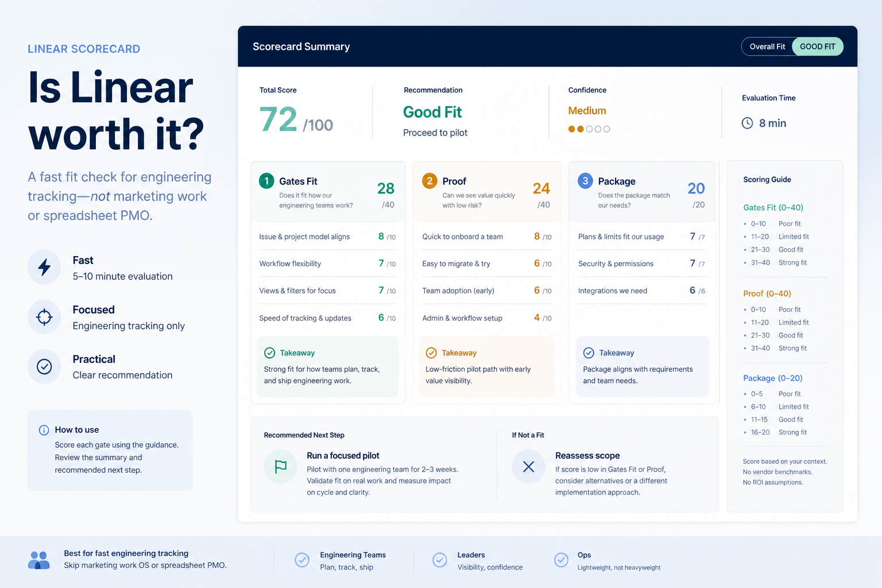Select the Views & filters for focus row
The image size is (882, 588).
(x=327, y=291)
